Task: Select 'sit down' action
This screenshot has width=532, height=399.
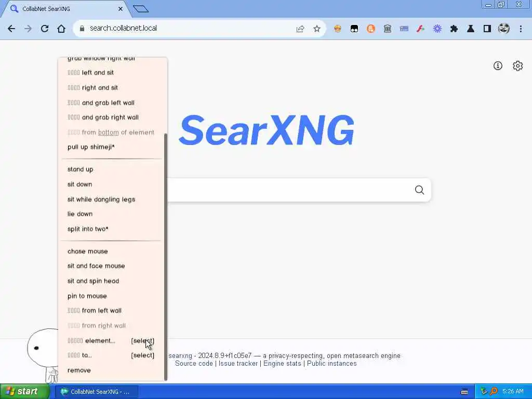Action: pyautogui.click(x=79, y=184)
